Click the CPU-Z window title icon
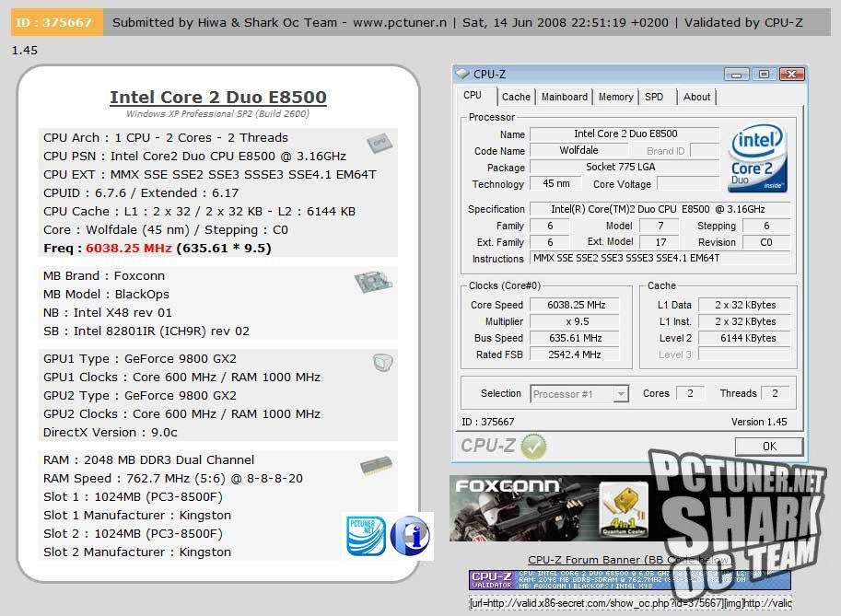 click(462, 74)
